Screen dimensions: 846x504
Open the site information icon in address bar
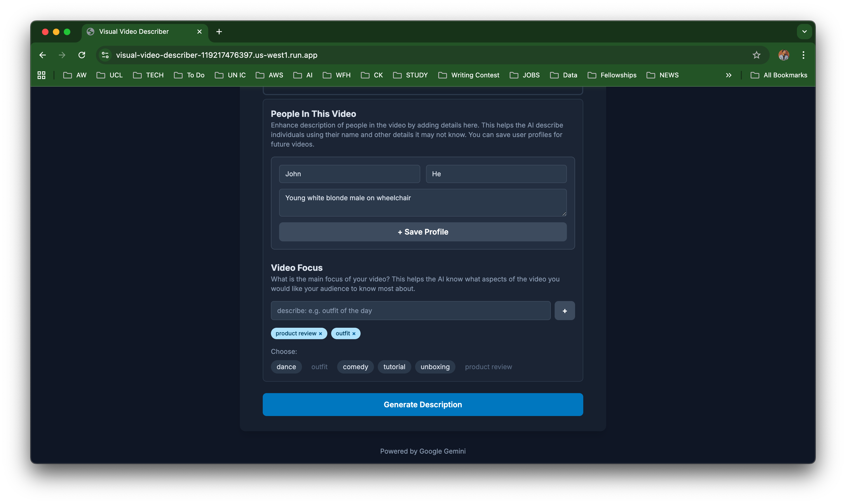pyautogui.click(x=105, y=55)
